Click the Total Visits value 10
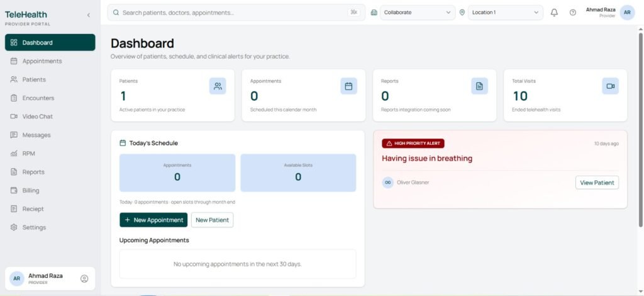 pos(520,96)
